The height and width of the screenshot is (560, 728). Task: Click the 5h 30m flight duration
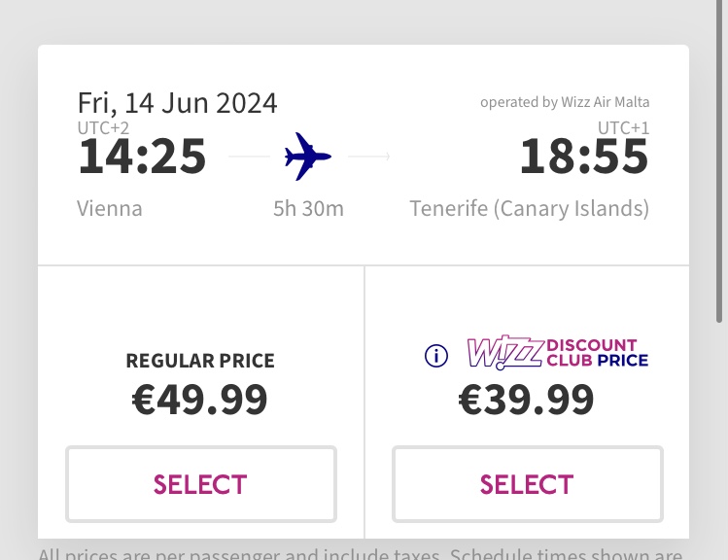tap(308, 209)
